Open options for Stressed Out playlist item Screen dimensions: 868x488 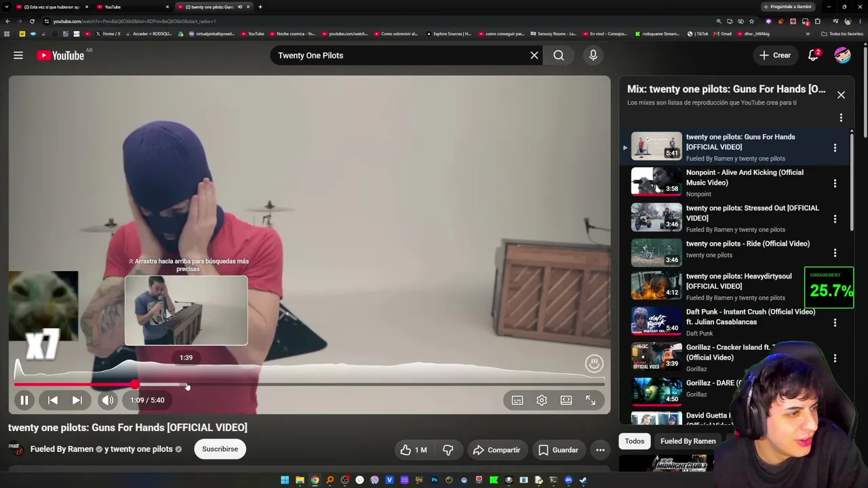(835, 219)
